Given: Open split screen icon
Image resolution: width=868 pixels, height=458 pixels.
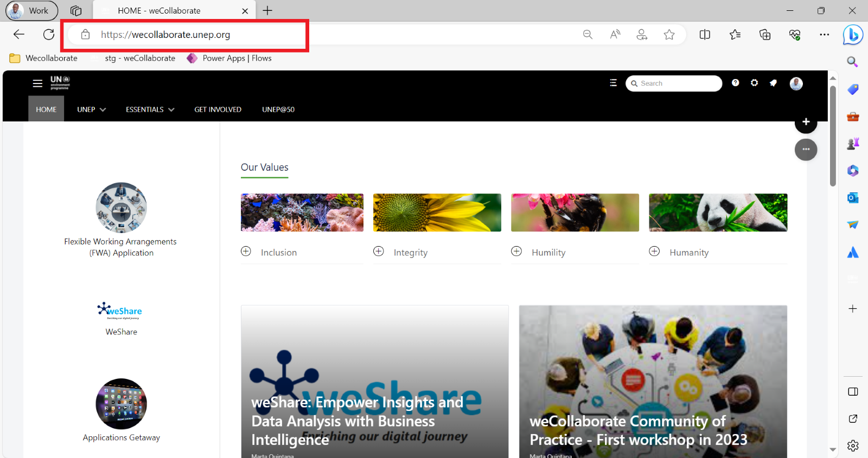Looking at the screenshot, I should click(x=705, y=35).
